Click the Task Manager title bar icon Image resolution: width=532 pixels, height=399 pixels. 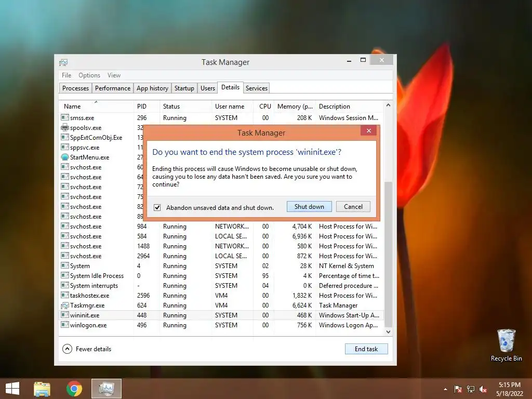(x=63, y=62)
